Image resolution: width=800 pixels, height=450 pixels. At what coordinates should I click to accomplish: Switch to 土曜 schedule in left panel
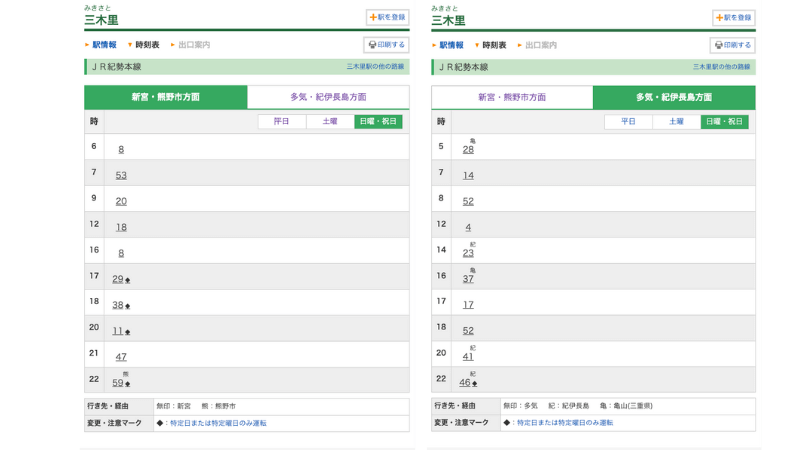click(330, 121)
